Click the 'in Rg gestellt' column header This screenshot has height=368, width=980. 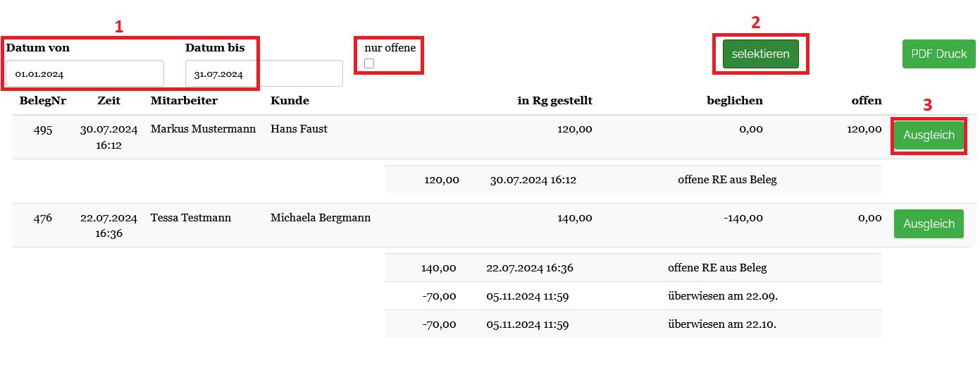[x=554, y=101]
